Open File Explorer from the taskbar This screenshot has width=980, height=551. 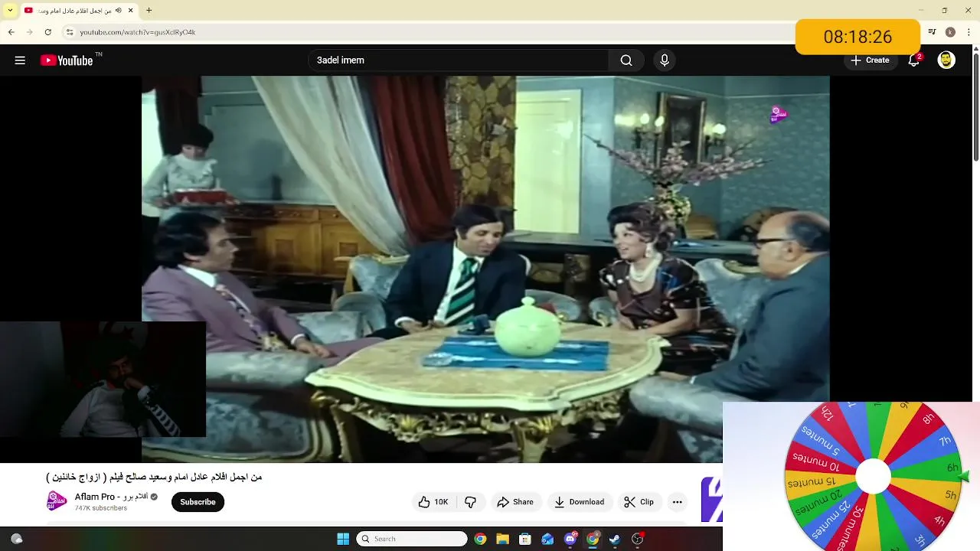tap(502, 539)
